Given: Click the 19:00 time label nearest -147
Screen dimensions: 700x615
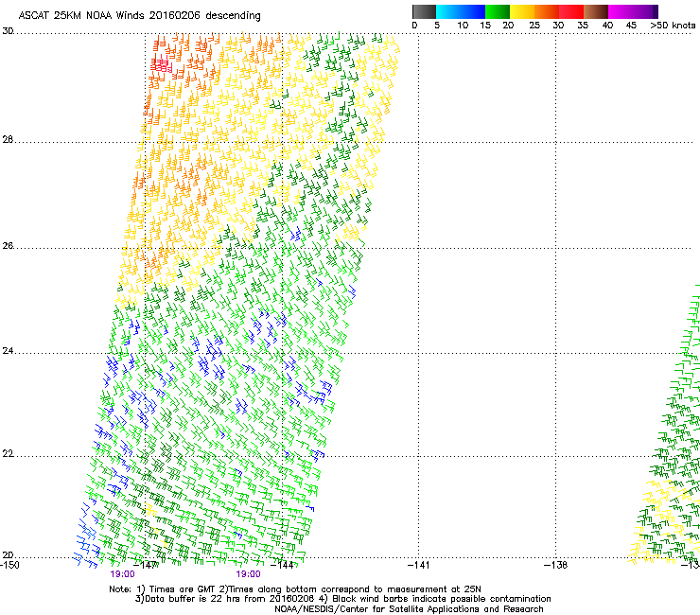Looking at the screenshot, I should [x=122, y=574].
